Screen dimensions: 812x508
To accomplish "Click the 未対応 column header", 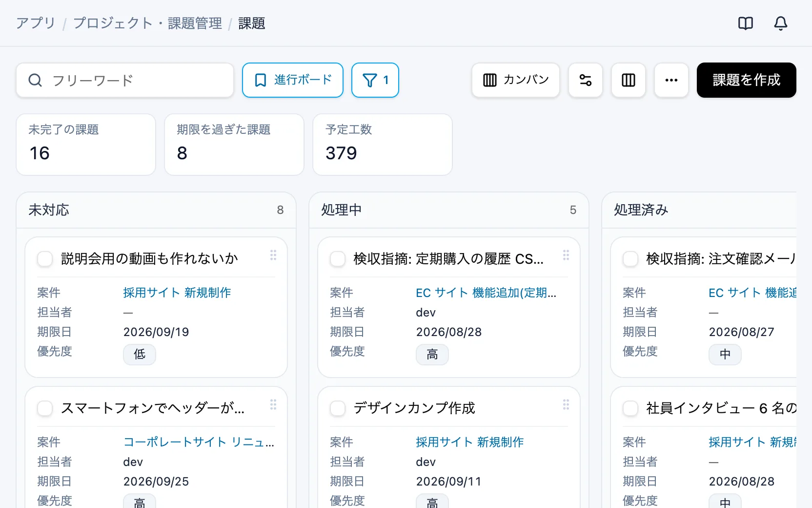I will (156, 210).
